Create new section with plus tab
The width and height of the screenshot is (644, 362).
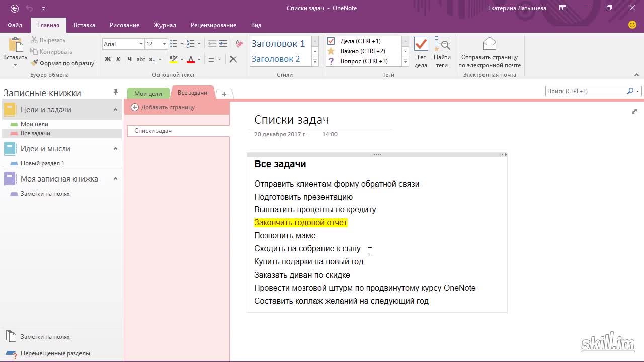[x=224, y=94]
